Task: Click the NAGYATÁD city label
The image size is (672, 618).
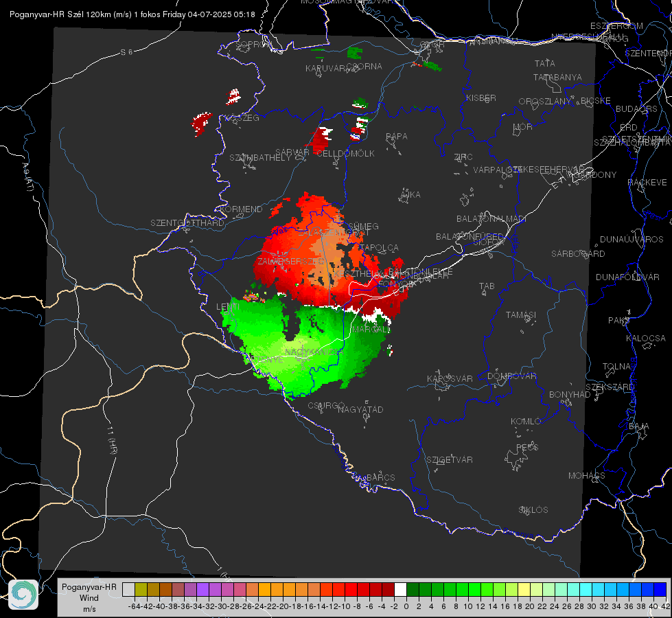Action: [x=360, y=409]
